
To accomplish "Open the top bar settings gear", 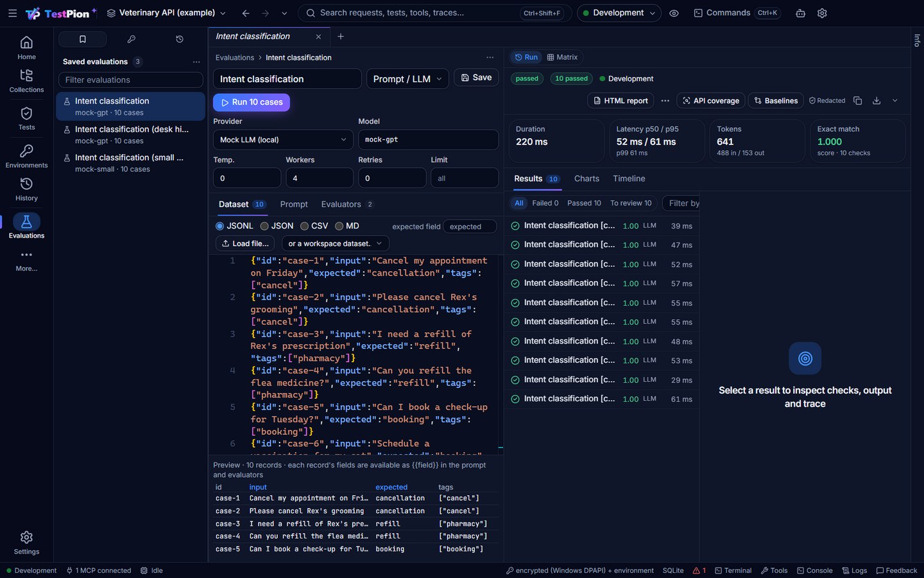I will point(822,13).
